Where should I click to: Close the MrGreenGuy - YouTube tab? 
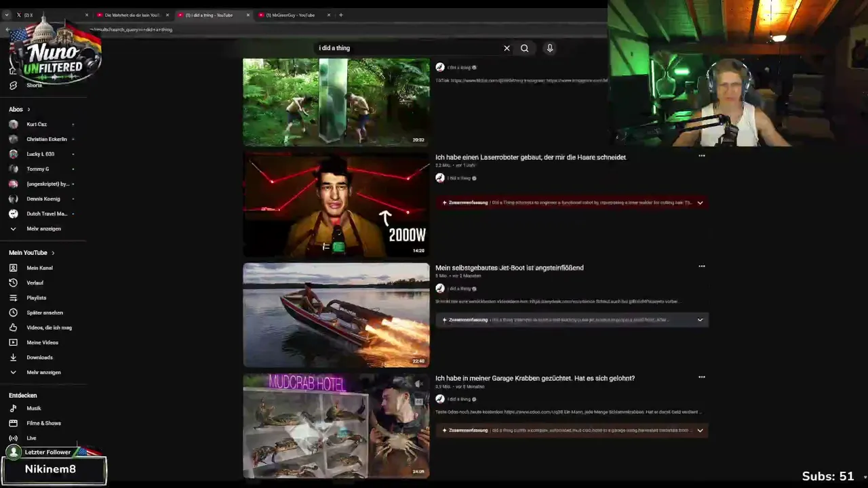pos(329,15)
